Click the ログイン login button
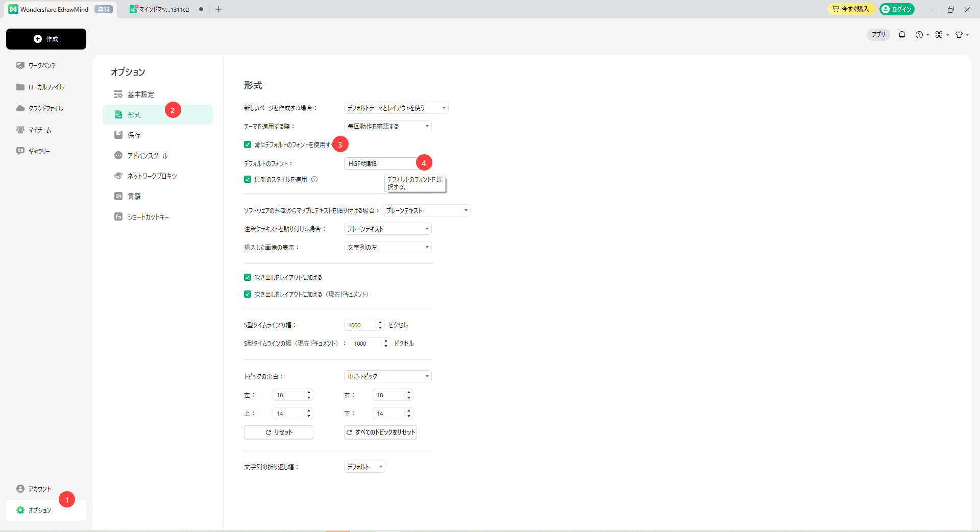Image resolution: width=980 pixels, height=532 pixels. click(897, 9)
